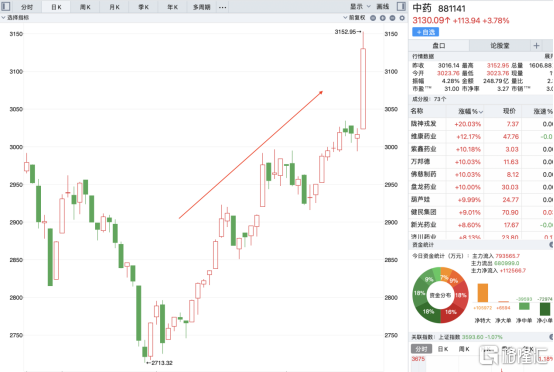The image size is (554, 372).
Task: Add a new panel tab with plus icon
Action: [x=536, y=46]
